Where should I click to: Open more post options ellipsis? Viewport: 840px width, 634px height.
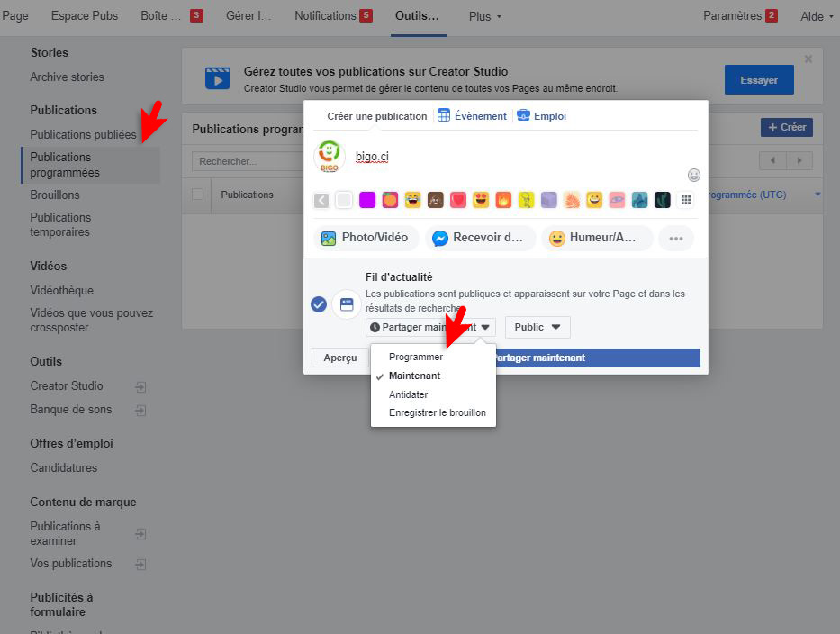point(676,238)
